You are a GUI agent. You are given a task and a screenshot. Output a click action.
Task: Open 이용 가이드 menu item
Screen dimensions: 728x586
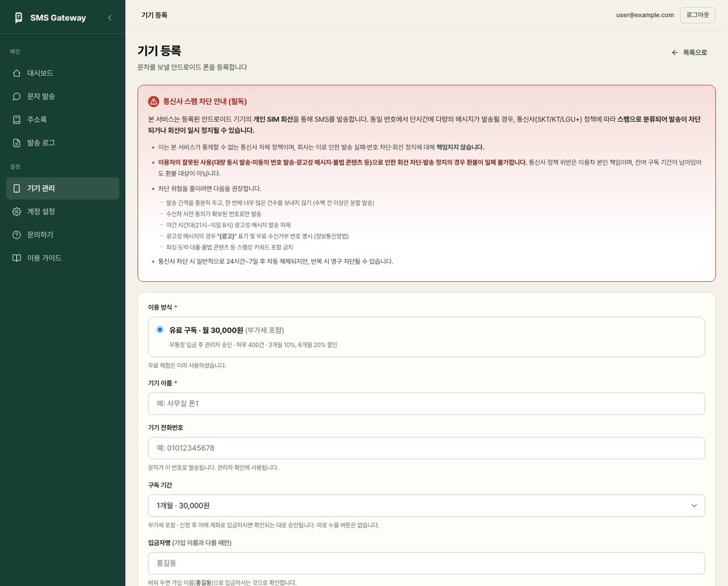63,258
